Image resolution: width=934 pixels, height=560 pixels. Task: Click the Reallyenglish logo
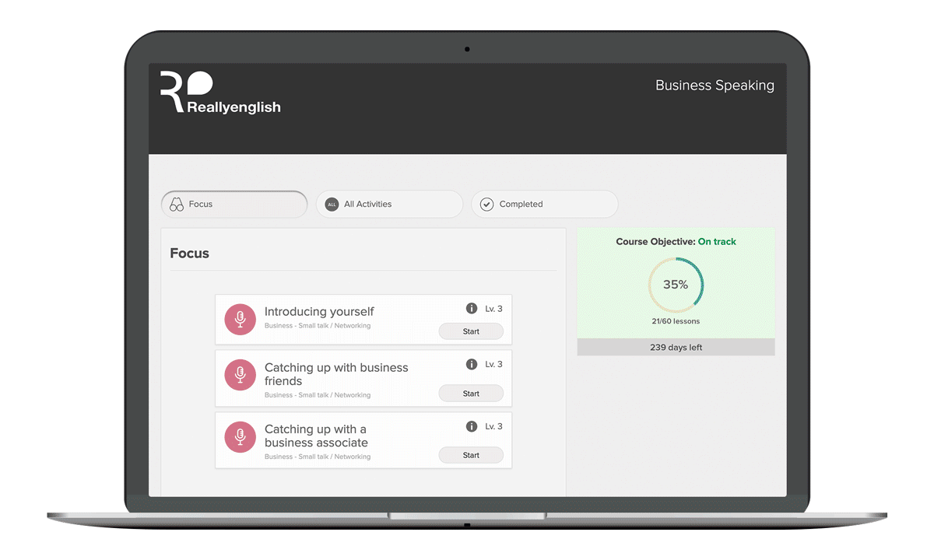tap(219, 93)
